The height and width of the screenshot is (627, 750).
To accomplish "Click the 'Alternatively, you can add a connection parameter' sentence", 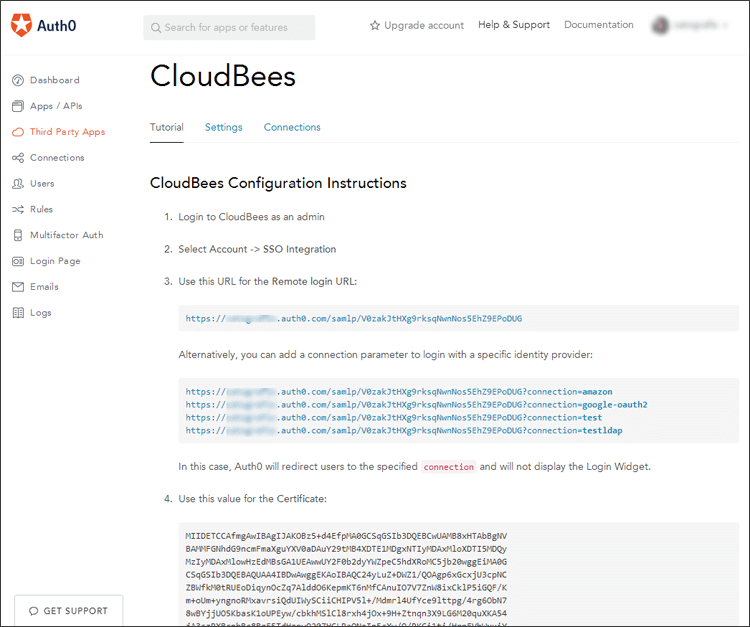I will (x=386, y=355).
